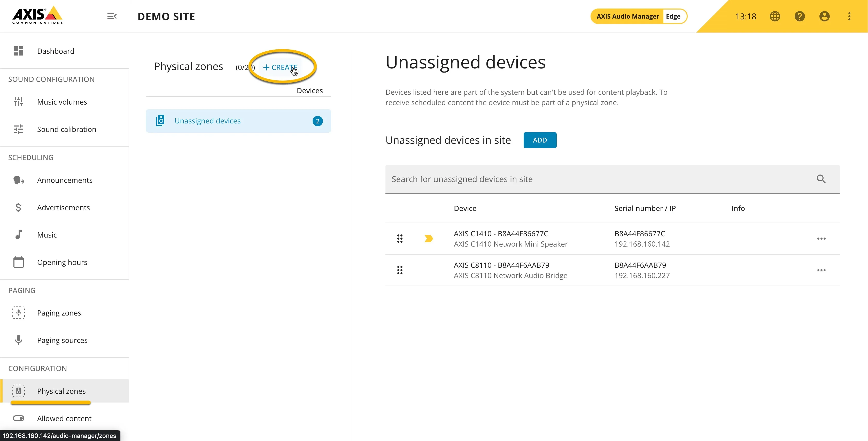Click the ADD button
Viewport: 868px width, 441px height.
pos(540,140)
